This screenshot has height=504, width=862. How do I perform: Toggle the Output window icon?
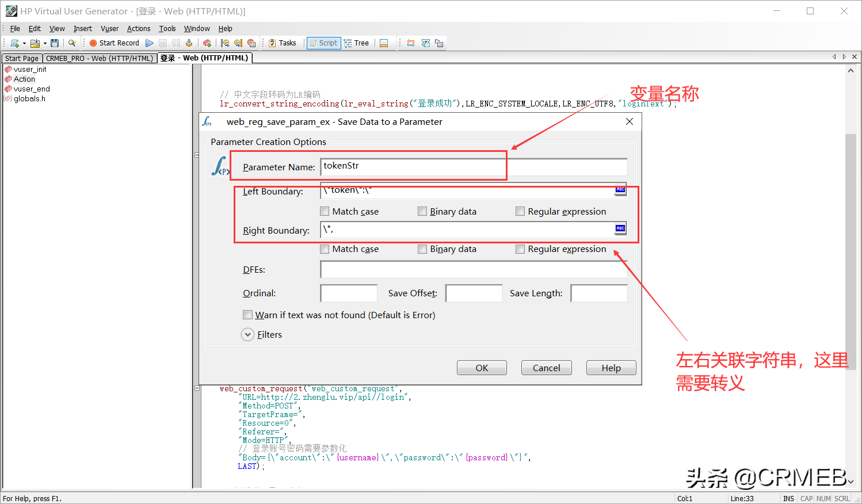(x=384, y=43)
